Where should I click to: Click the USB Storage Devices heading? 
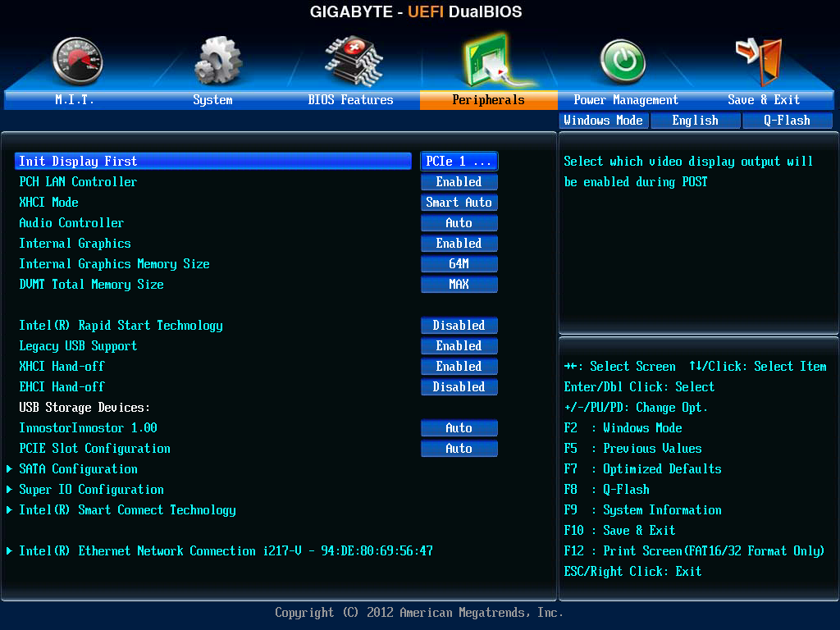[x=84, y=408]
